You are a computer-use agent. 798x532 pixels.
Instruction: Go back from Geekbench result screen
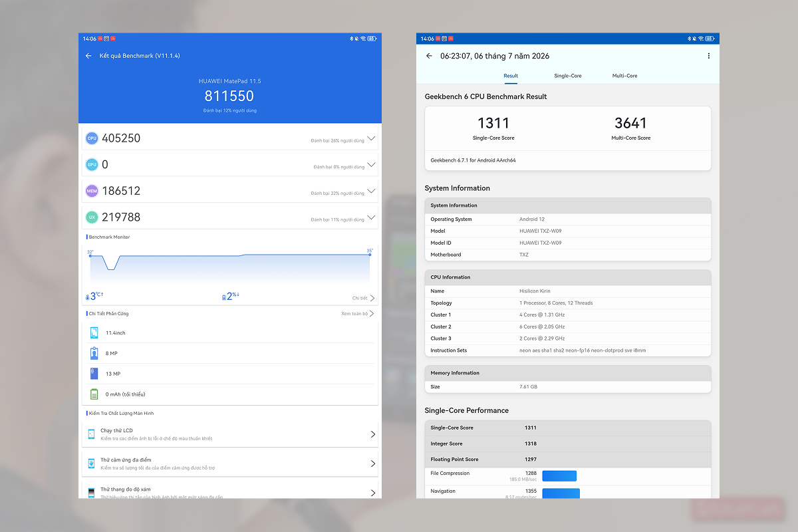click(429, 56)
